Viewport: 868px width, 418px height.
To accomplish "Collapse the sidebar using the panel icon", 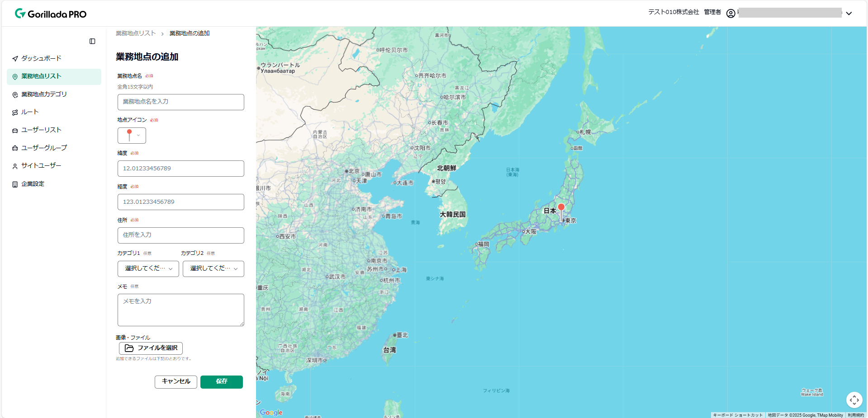I will click(x=92, y=41).
